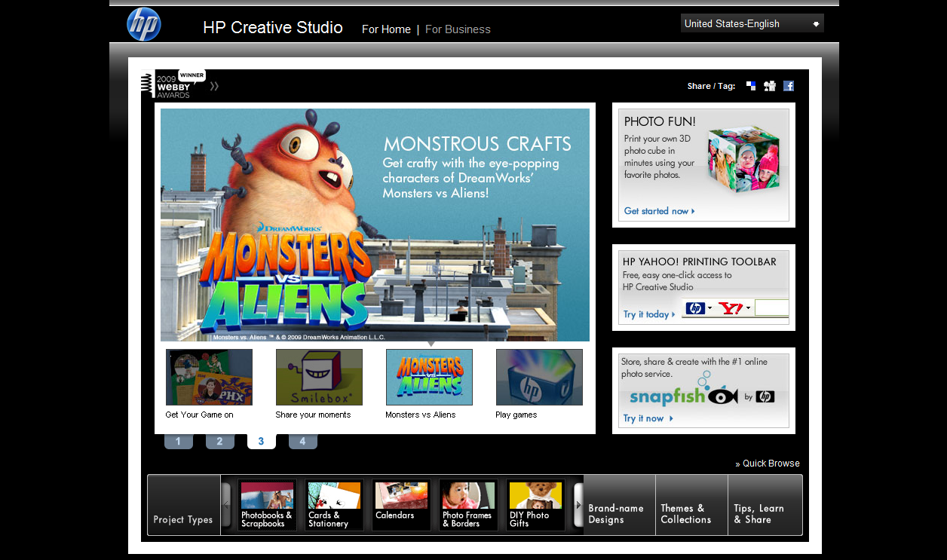Viewport: 947px width, 560px height.
Task: Share via the Delicious icon
Action: point(751,86)
